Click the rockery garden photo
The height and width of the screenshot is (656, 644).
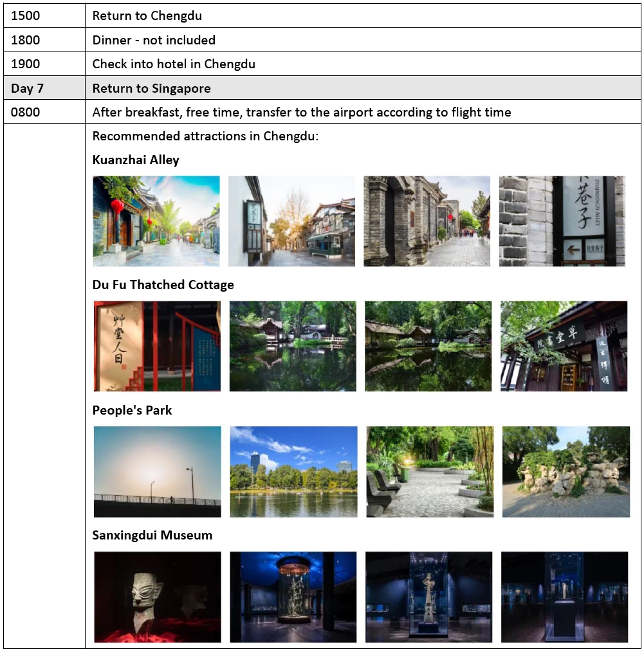566,471
